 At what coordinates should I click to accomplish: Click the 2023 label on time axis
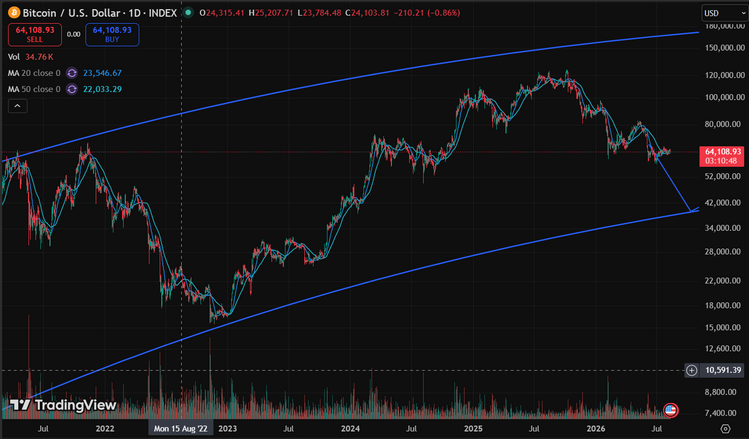pos(227,428)
